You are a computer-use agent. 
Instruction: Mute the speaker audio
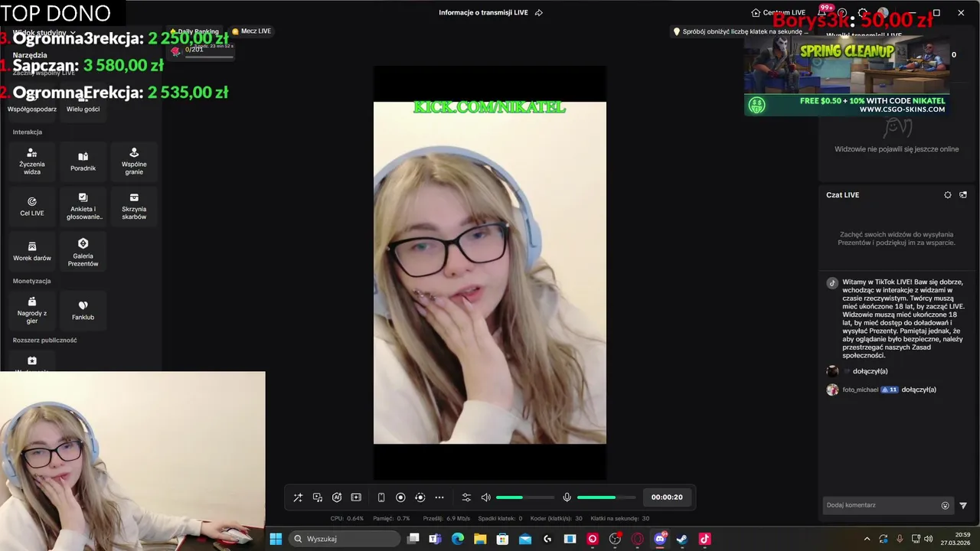coord(485,497)
